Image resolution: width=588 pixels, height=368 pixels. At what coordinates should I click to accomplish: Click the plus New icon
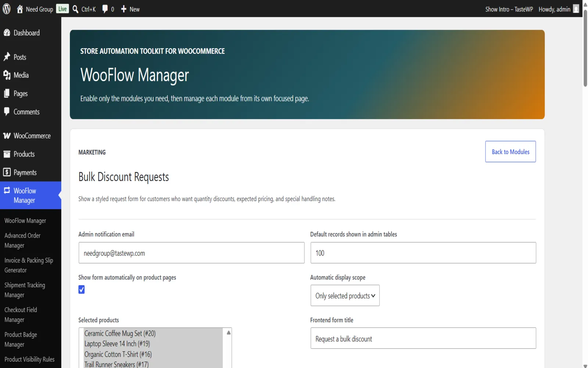[x=123, y=9]
